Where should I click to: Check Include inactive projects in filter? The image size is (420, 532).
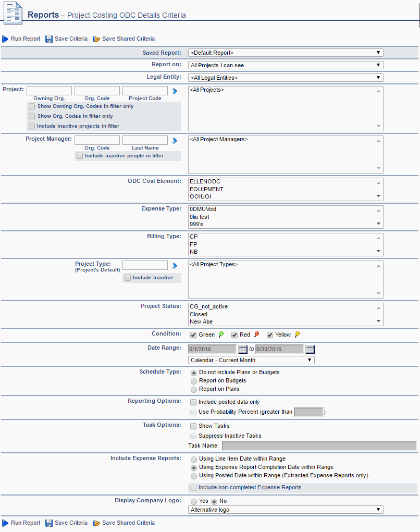click(x=32, y=126)
